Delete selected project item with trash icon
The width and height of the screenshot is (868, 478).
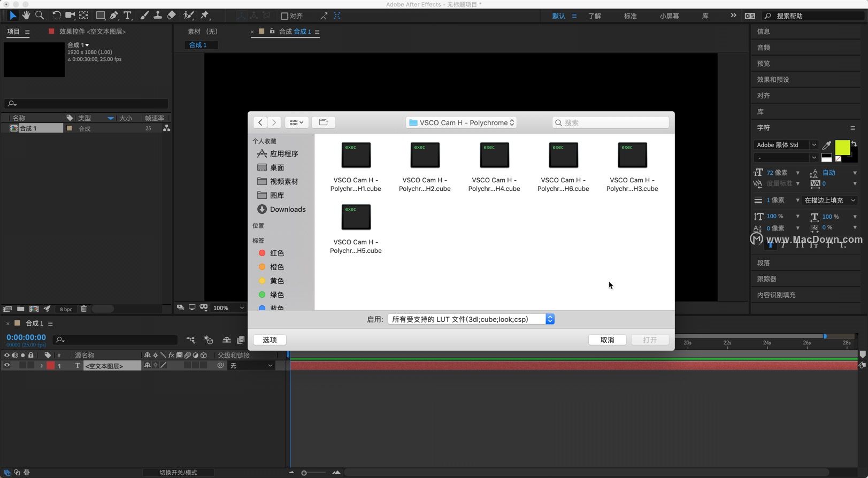point(84,309)
